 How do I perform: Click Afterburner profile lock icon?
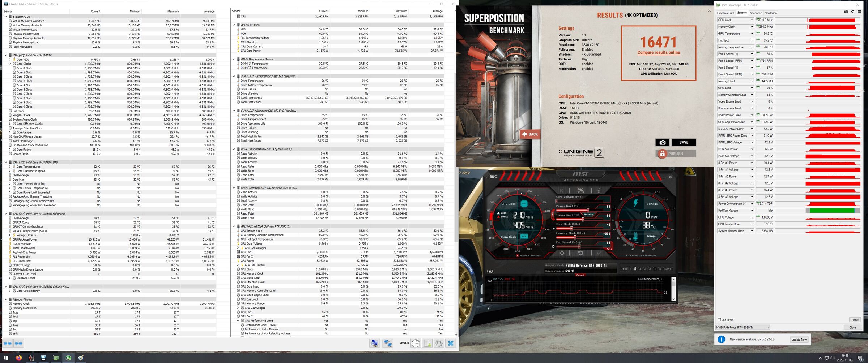[635, 269]
